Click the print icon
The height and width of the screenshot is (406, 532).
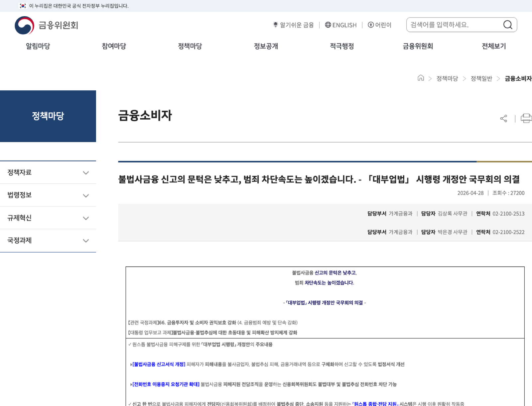coord(526,118)
